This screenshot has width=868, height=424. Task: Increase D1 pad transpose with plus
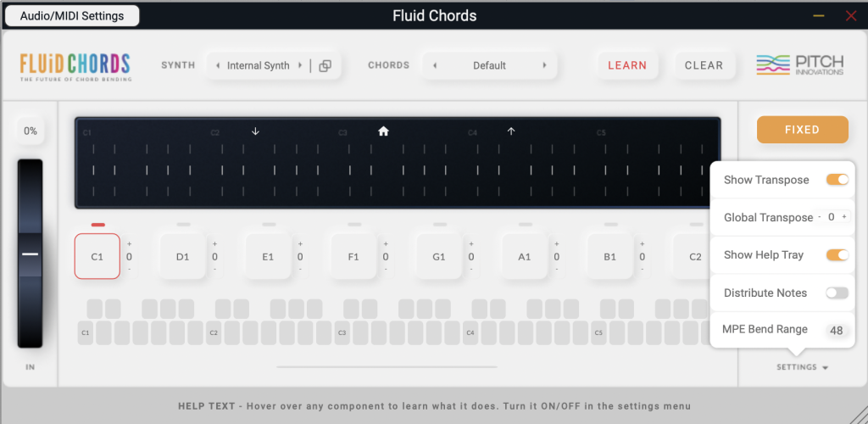click(214, 244)
